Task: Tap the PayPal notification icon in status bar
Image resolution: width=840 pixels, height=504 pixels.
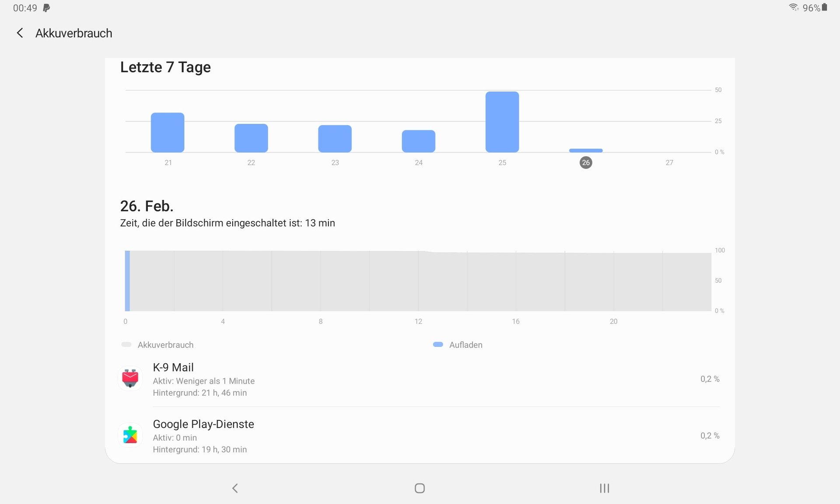Action: (x=46, y=8)
